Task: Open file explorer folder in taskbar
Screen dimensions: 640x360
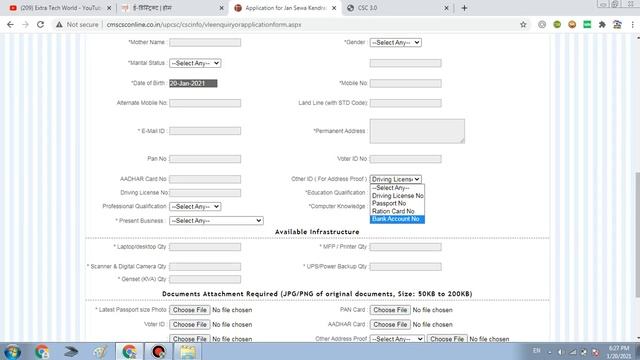Action: (x=188, y=351)
